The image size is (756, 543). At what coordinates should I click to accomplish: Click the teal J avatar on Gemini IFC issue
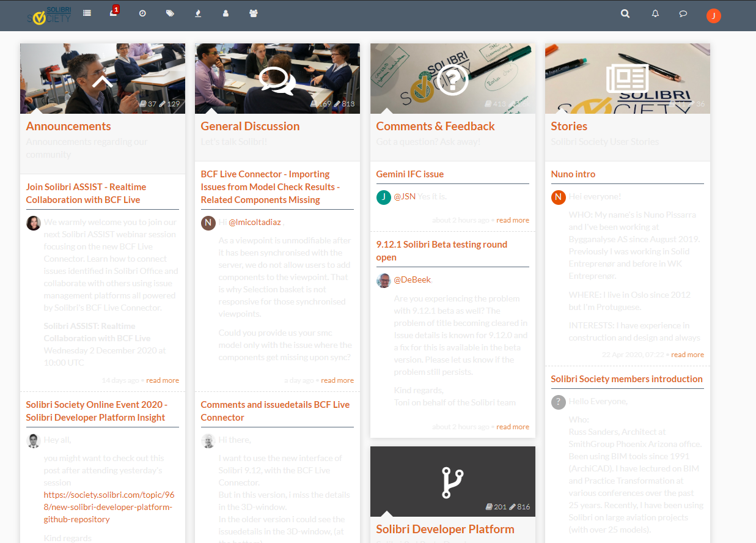click(x=384, y=197)
